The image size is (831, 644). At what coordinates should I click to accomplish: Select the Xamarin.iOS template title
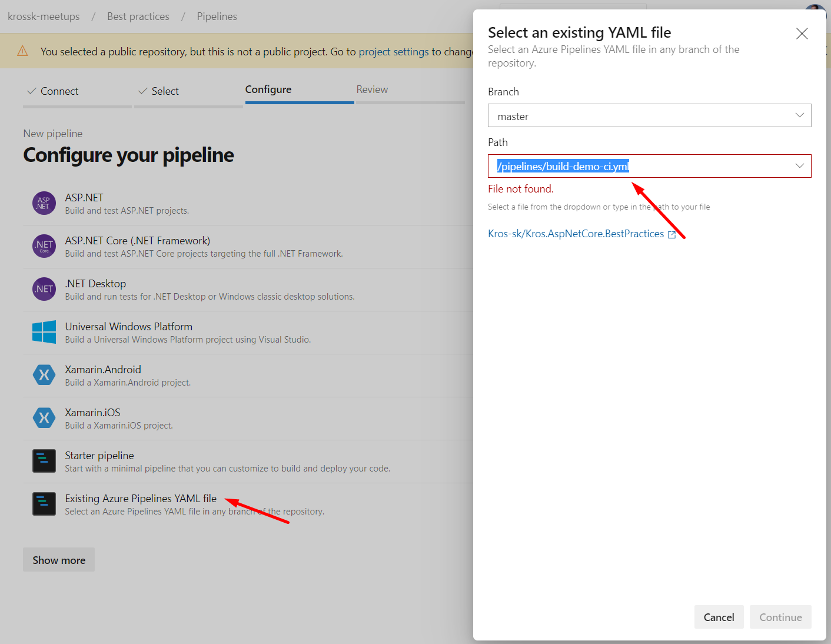point(92,412)
